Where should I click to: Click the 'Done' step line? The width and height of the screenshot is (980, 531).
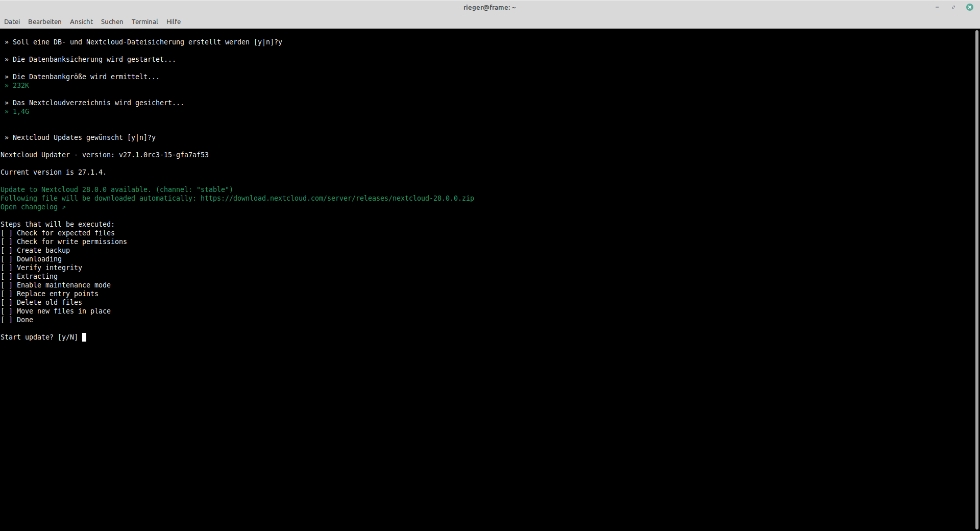pos(17,320)
